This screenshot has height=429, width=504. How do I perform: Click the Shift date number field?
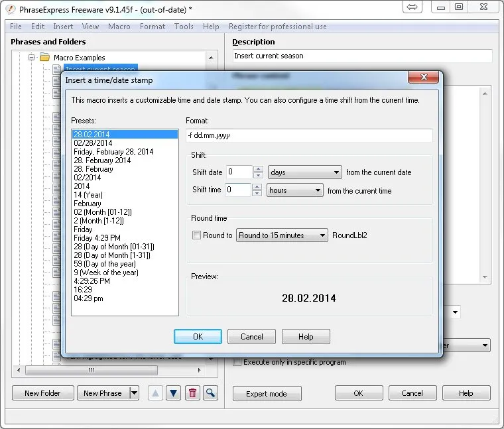[x=239, y=172]
